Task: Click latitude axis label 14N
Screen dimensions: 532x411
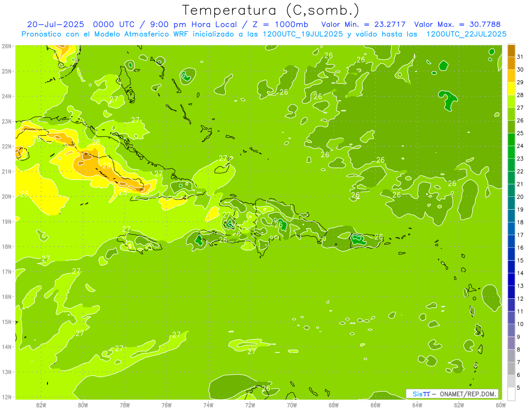Action: pyautogui.click(x=7, y=347)
